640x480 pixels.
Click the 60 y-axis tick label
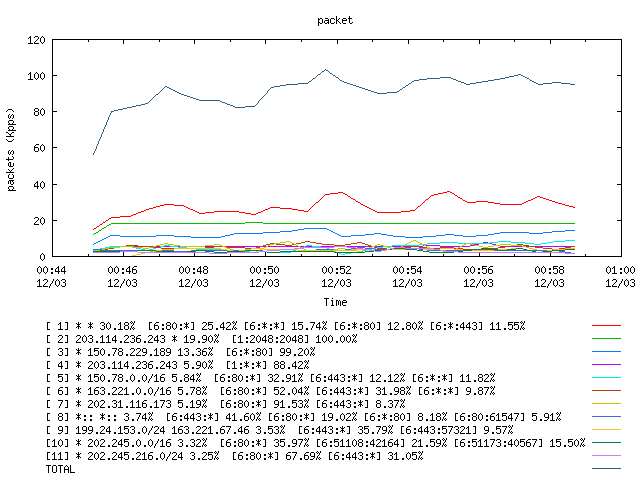[39, 148]
